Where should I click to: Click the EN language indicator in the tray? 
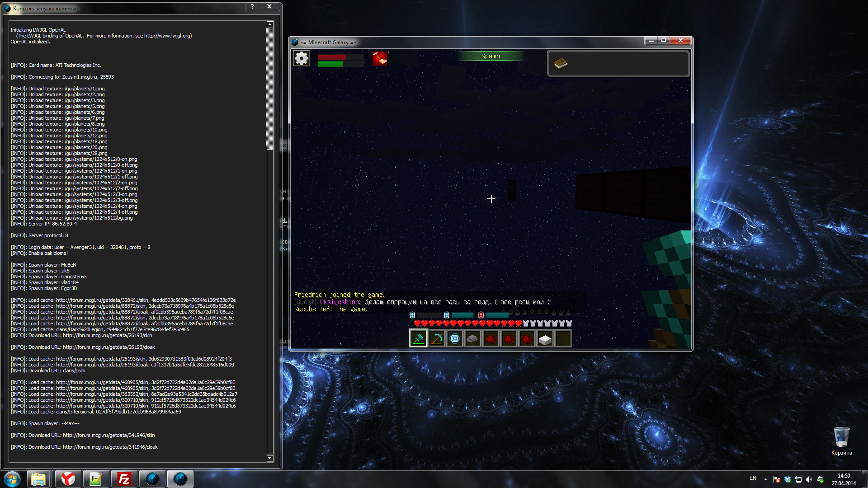(753, 478)
